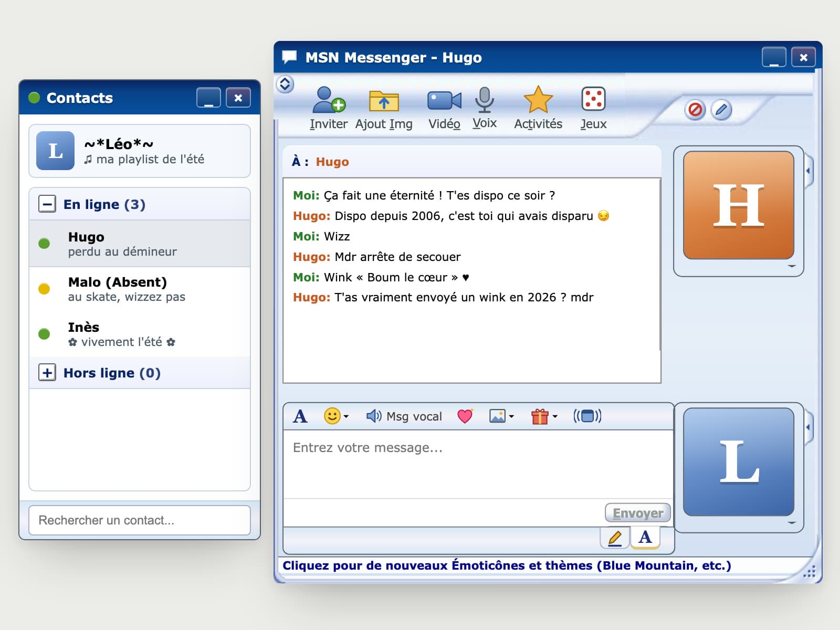Click the Envoyer button

638,513
